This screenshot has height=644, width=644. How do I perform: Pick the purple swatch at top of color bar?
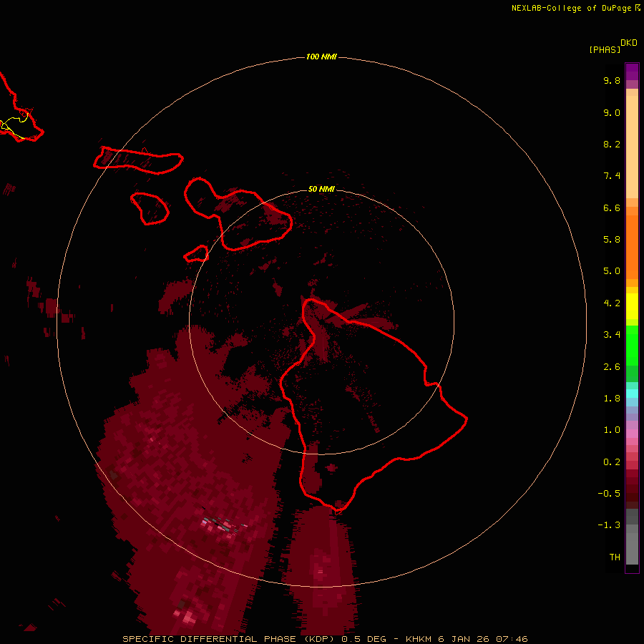pos(632,72)
